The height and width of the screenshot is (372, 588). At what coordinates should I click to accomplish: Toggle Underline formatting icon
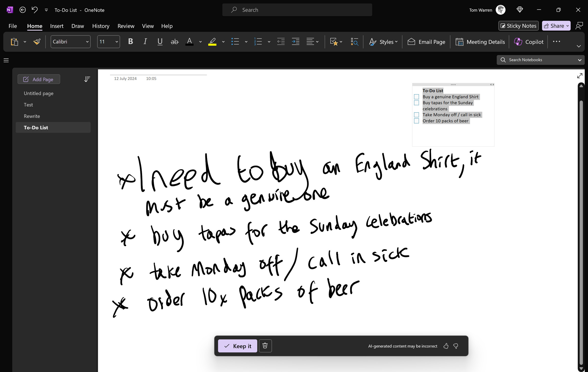click(x=159, y=42)
